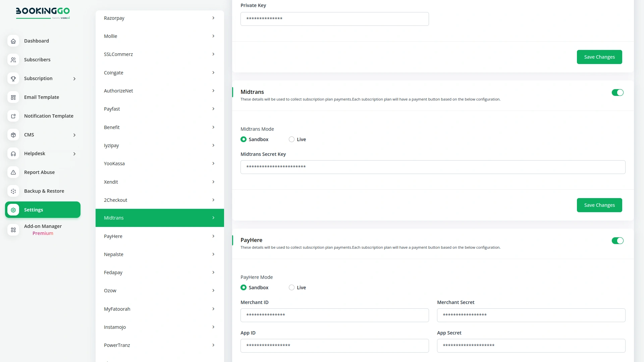Viewport: 644px width, 362px height.
Task: Open Email Template via its sidebar icon
Action: coord(13,97)
